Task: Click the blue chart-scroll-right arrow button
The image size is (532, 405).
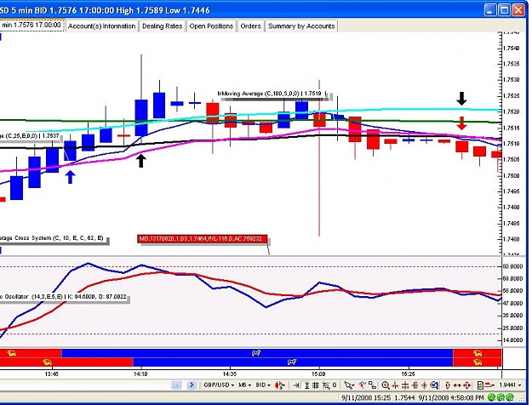Action: pos(192,385)
